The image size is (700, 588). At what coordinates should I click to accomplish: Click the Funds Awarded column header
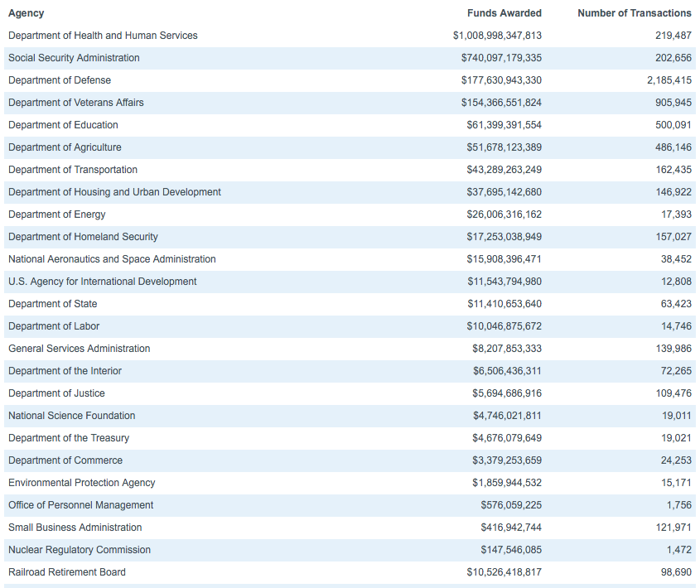coord(504,13)
